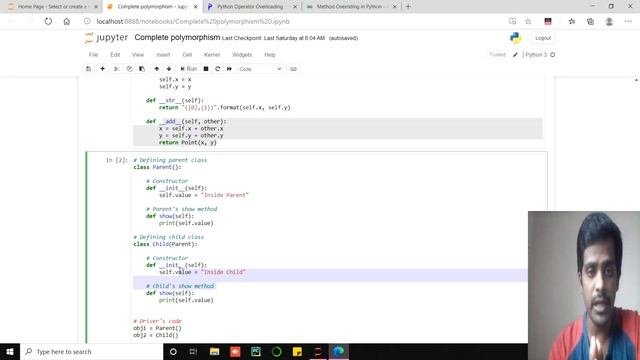Open Task View in taskbar
The height and width of the screenshot is (360, 640).
pos(193,351)
